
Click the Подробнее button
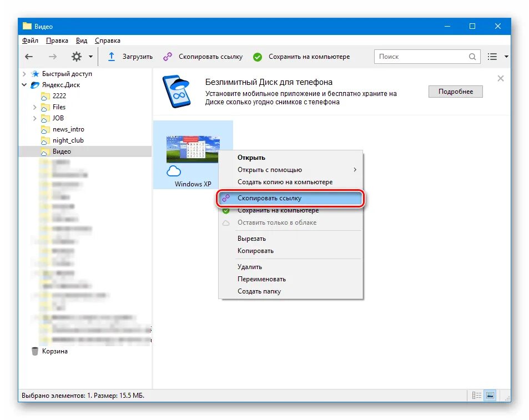point(456,92)
